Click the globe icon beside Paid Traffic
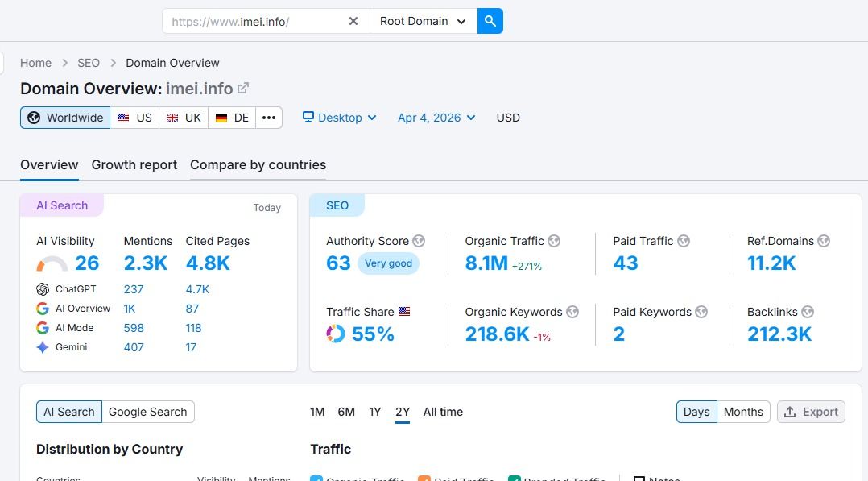868x481 pixels. [684, 241]
